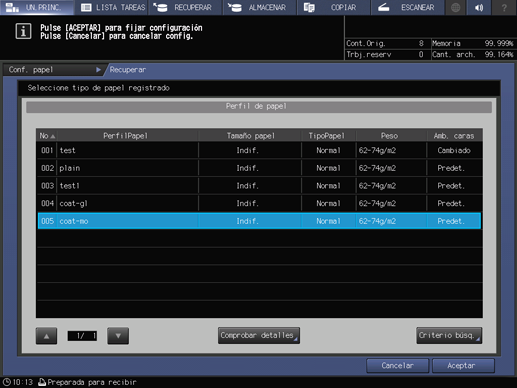
Task: Click the information icon beside the message
Action: [x=23, y=32]
